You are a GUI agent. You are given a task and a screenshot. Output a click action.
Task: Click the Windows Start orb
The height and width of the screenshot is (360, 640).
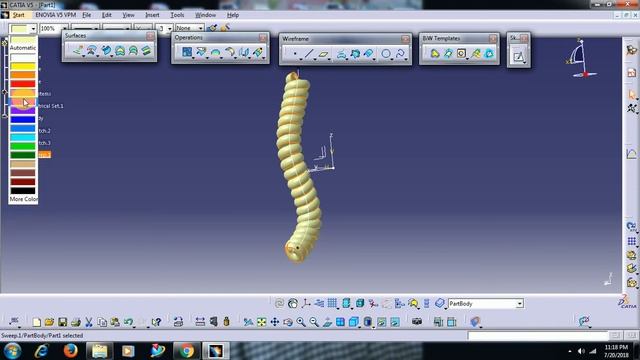pos(12,351)
